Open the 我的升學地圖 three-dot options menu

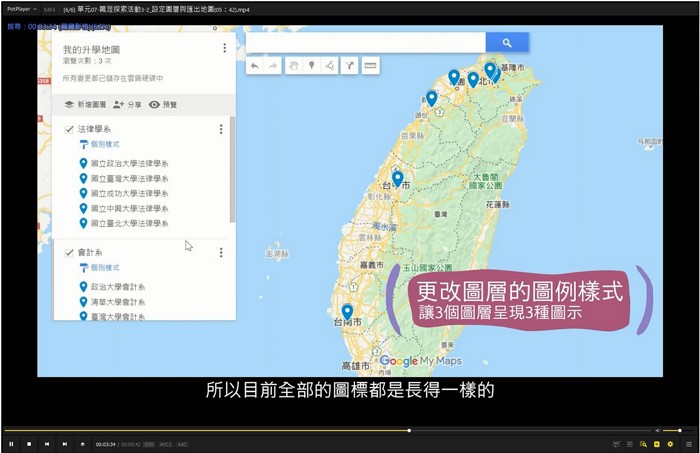tap(224, 48)
